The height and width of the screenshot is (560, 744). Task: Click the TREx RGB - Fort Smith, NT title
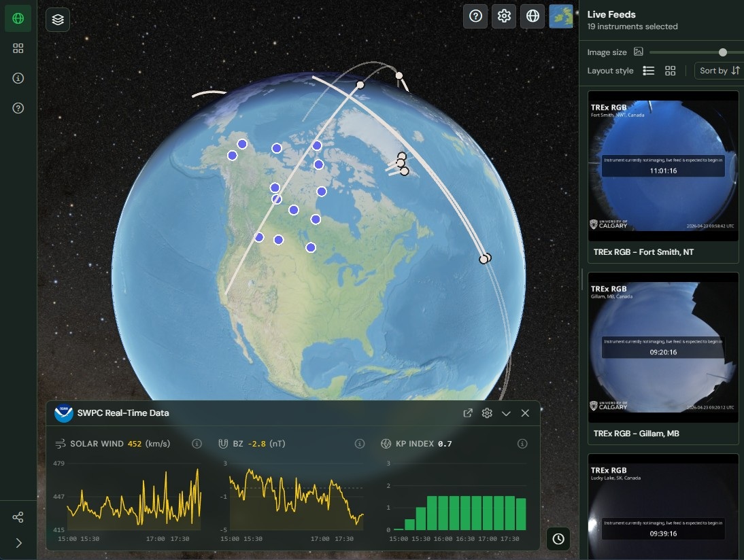[x=643, y=252]
